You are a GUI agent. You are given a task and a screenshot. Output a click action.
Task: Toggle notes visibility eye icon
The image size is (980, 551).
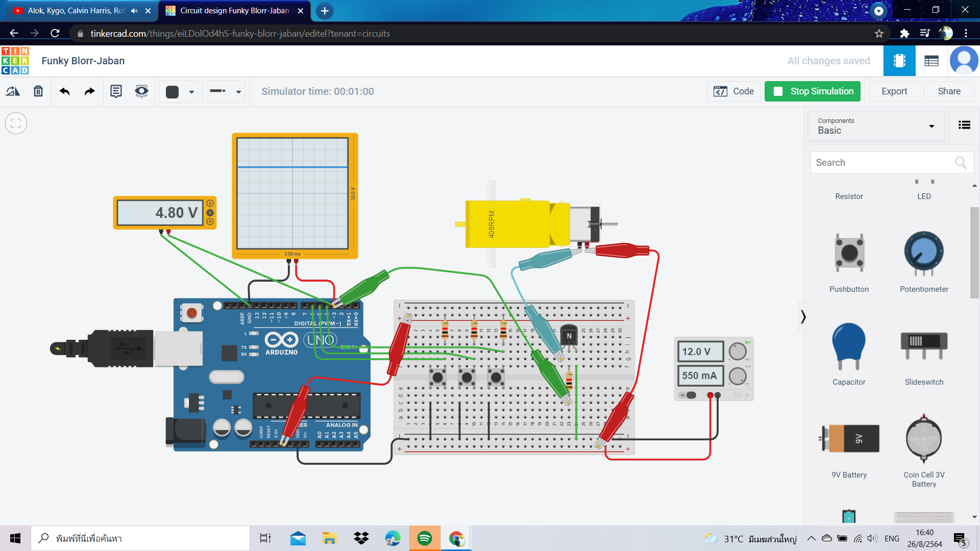point(141,91)
